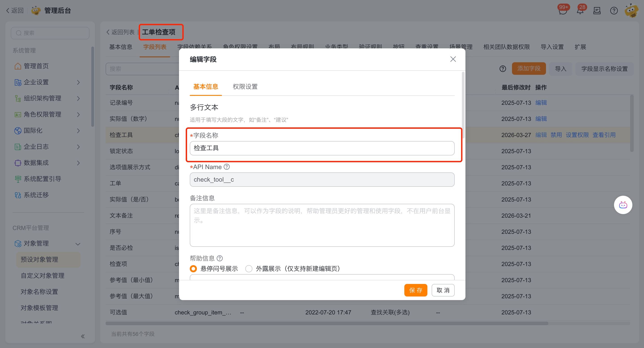This screenshot has height=348, width=644.
Task: Open the floating AI assistant robot icon
Action: pos(623,205)
